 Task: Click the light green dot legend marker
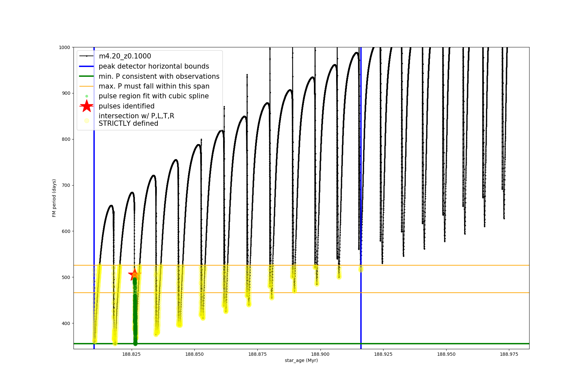point(87,96)
